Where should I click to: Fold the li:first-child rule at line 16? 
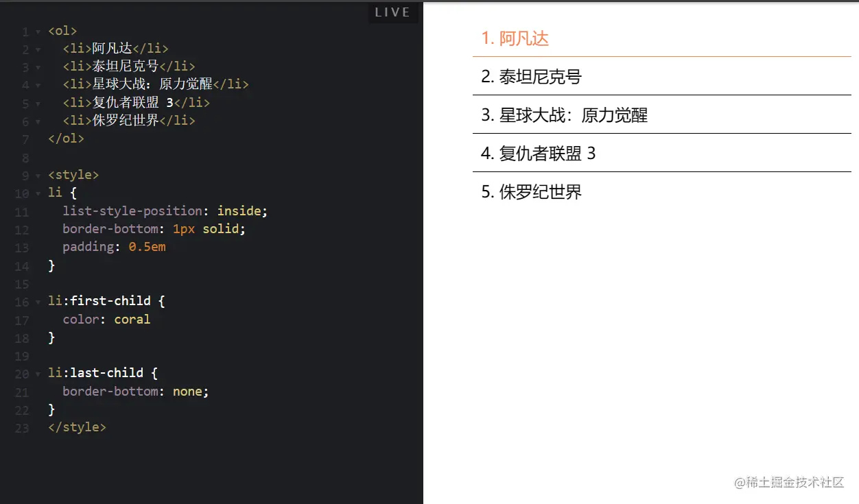(x=38, y=302)
